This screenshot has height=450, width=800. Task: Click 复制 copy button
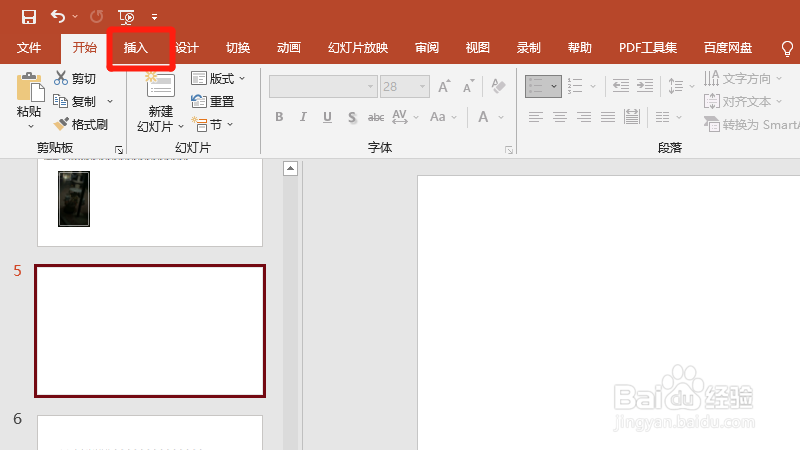coord(75,102)
